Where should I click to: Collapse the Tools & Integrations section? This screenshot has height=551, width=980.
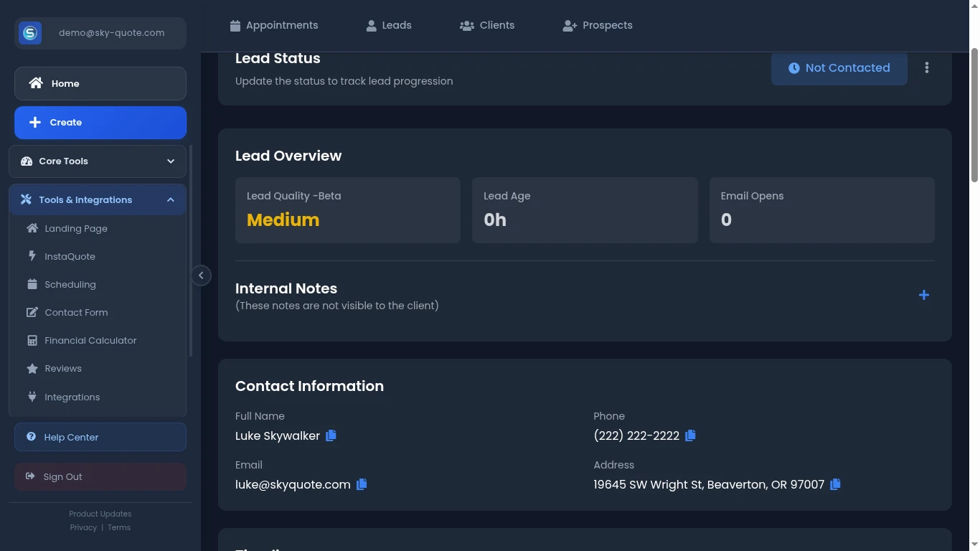tap(97, 199)
